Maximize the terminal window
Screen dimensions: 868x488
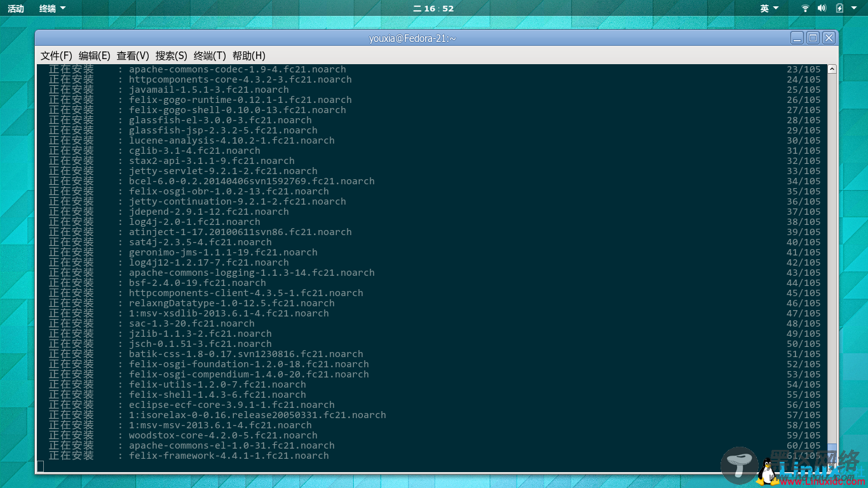[813, 38]
